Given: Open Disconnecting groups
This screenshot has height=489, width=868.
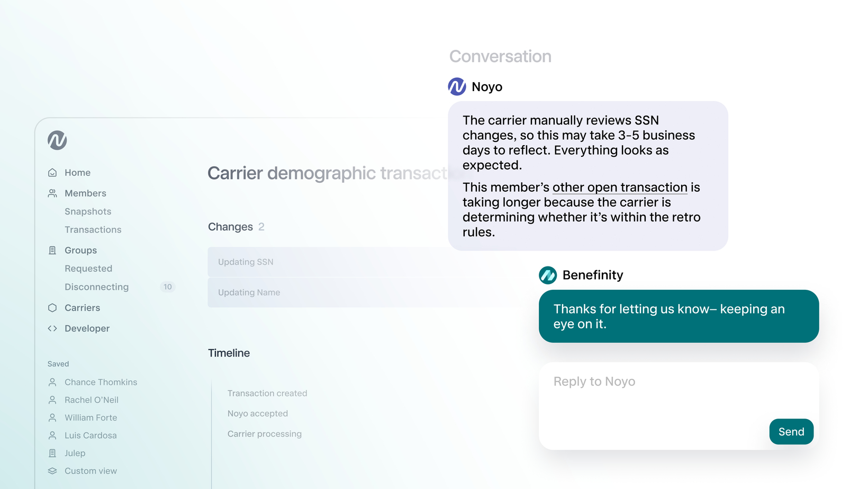Looking at the screenshot, I should point(96,287).
